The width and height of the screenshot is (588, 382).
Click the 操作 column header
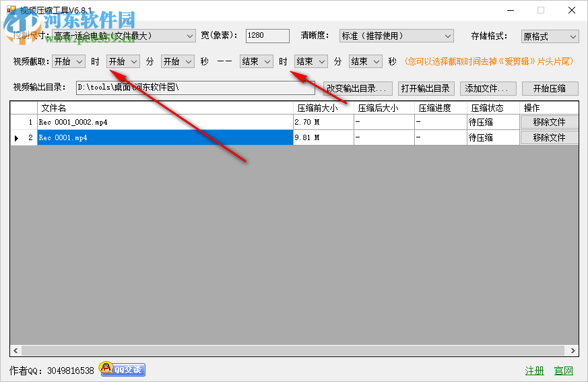[549, 108]
